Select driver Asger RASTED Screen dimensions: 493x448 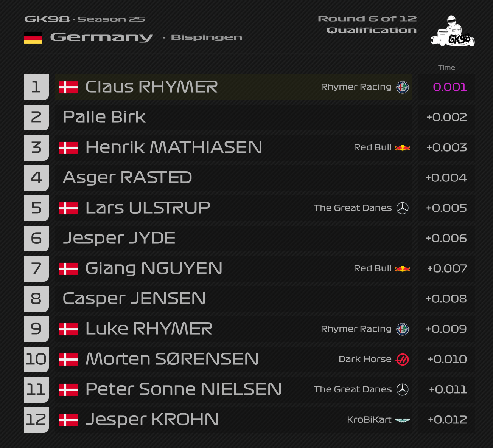tap(128, 178)
